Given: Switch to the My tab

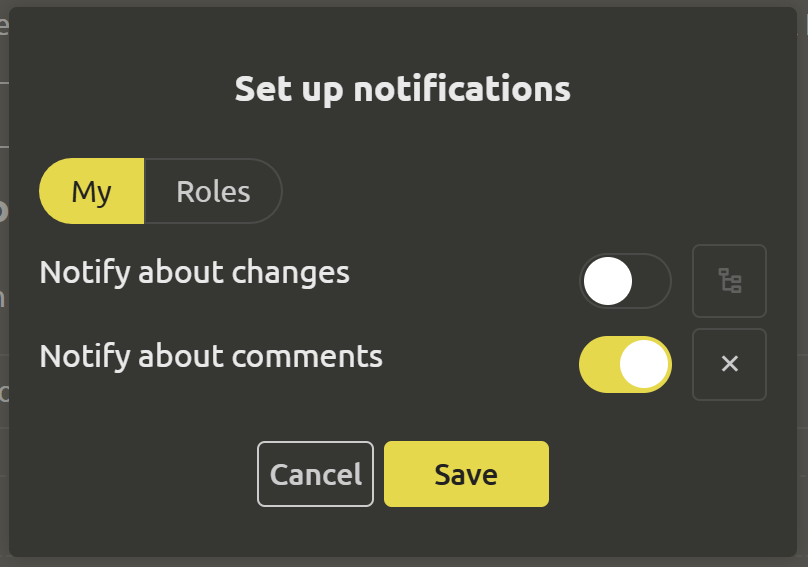Looking at the screenshot, I should click(x=92, y=191).
